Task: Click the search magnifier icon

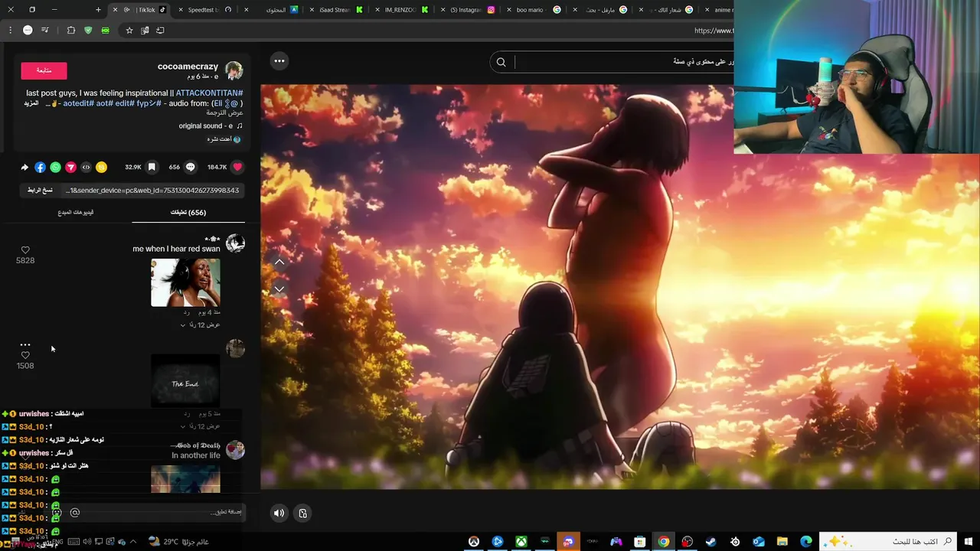Action: pyautogui.click(x=501, y=62)
